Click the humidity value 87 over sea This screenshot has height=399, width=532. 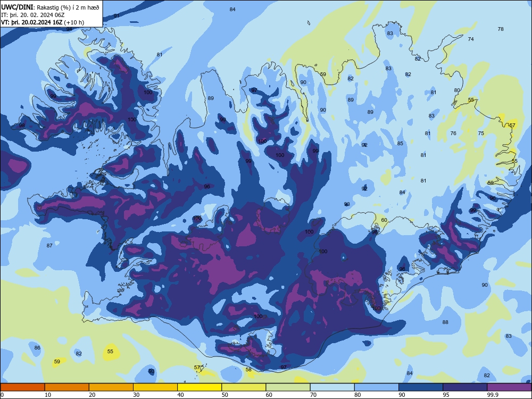tap(49, 246)
